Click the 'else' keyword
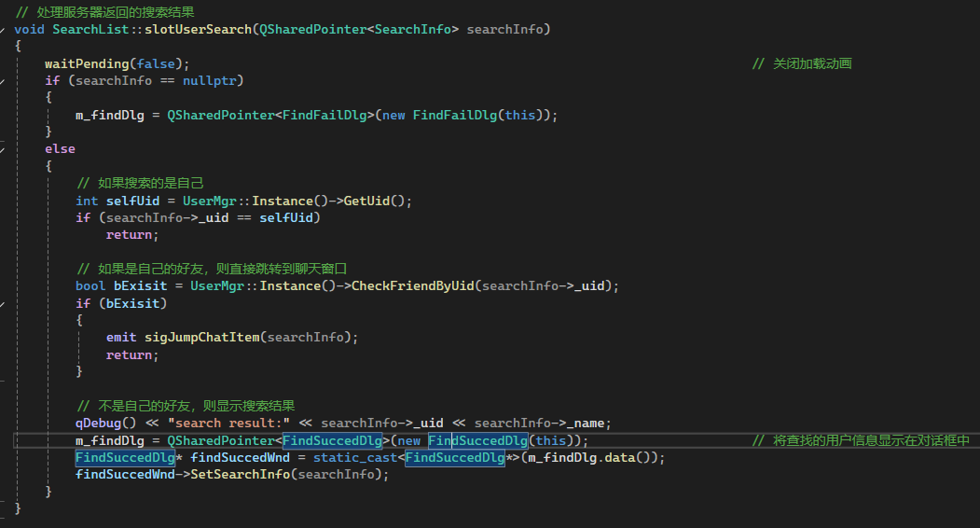 [60, 149]
